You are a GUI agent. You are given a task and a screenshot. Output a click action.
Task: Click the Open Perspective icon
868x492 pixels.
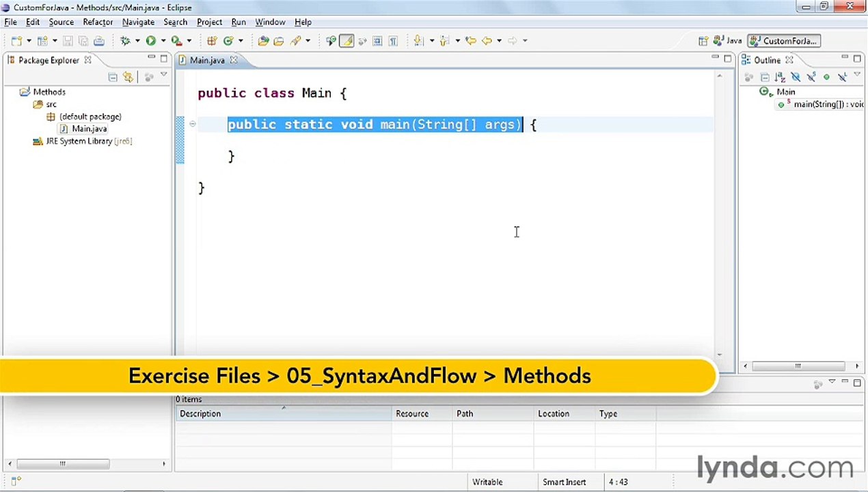click(703, 41)
